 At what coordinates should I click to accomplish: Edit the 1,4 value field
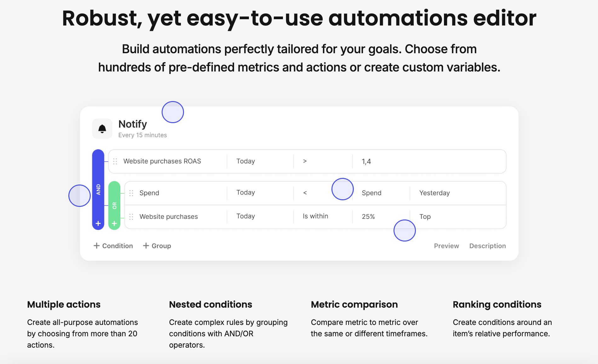pos(366,161)
